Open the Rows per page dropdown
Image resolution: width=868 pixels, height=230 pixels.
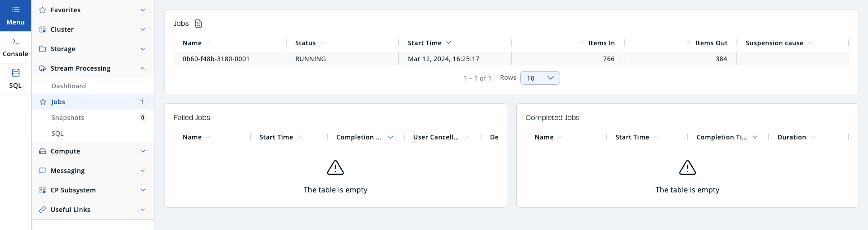tap(540, 78)
